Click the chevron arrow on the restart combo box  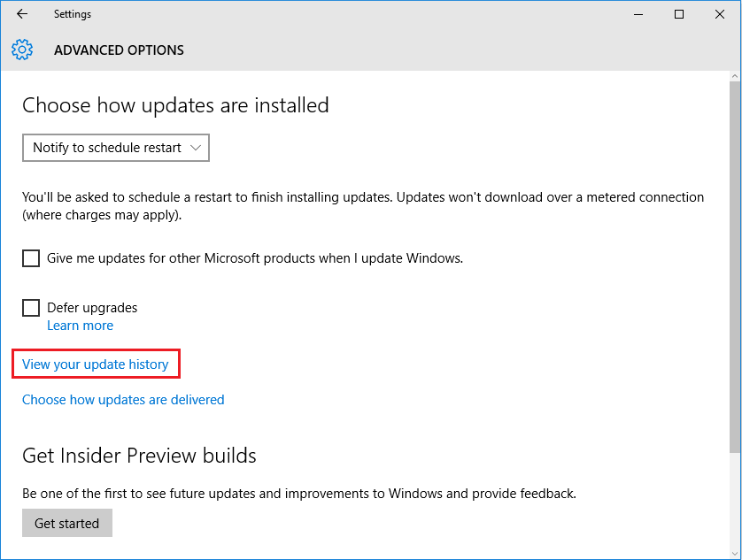(x=196, y=148)
